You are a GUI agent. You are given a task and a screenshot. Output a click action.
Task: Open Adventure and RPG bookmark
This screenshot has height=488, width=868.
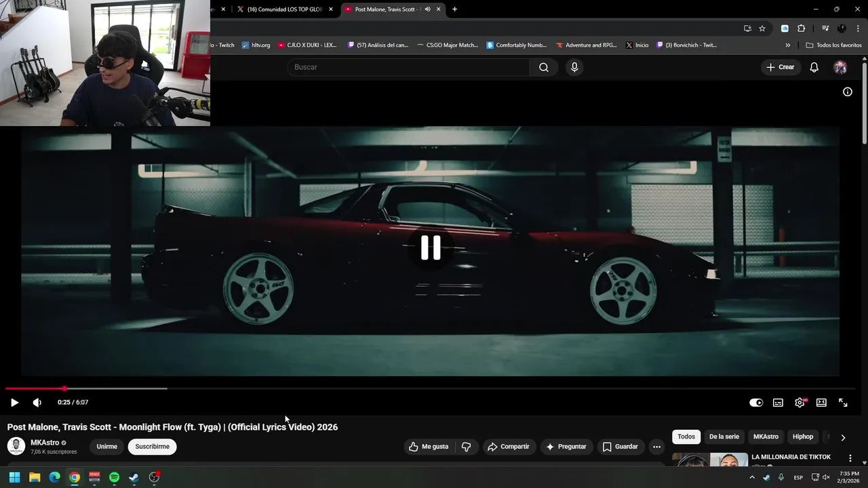(x=587, y=45)
